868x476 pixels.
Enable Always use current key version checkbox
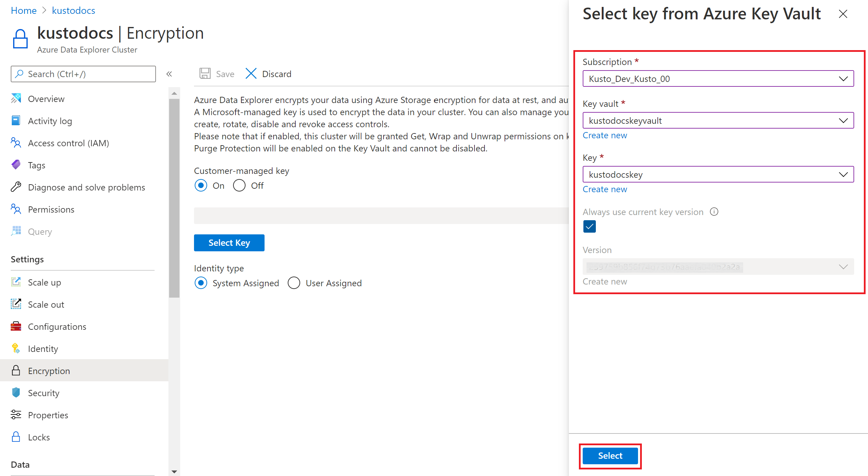tap(590, 226)
